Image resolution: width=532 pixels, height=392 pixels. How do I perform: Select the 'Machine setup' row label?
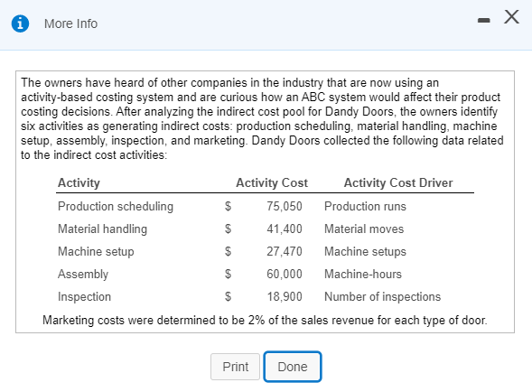(x=96, y=251)
